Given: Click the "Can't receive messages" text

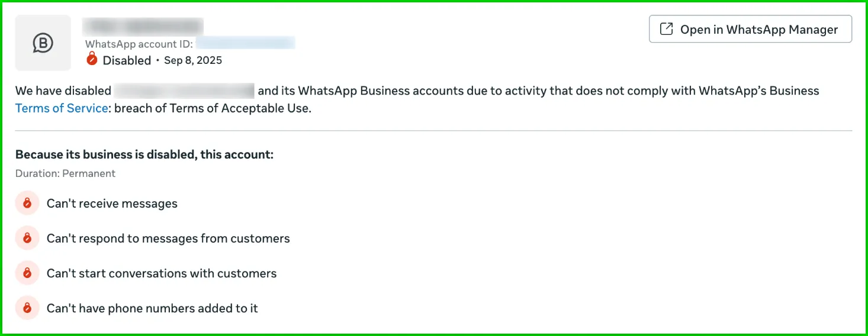Looking at the screenshot, I should [112, 203].
